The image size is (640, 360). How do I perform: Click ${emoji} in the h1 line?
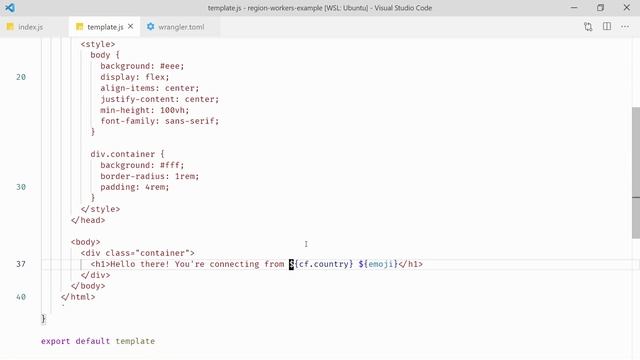(378, 264)
